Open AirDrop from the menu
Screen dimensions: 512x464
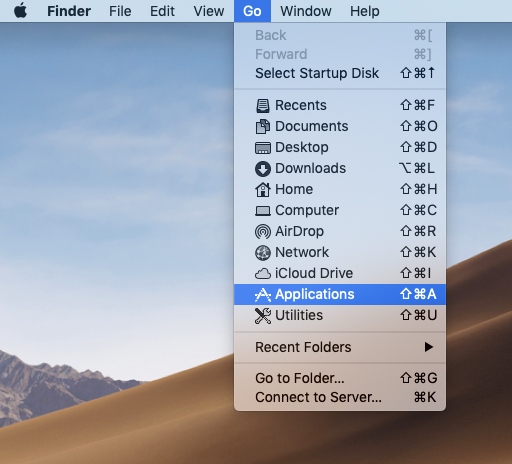click(340, 231)
